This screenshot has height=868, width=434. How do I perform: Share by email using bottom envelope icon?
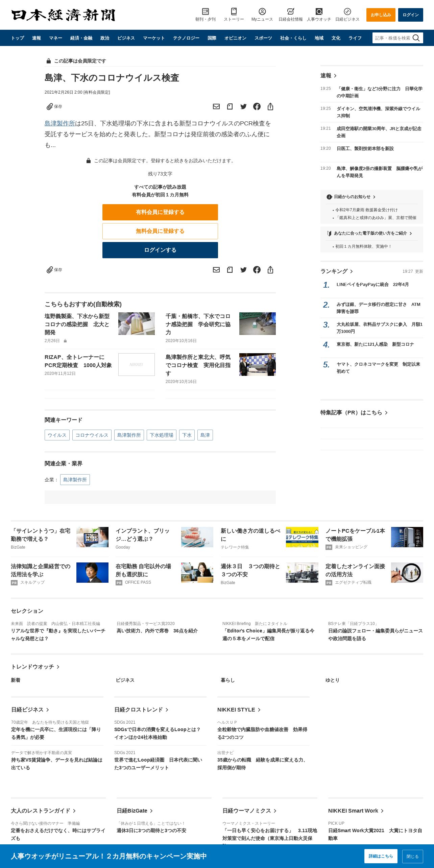pyautogui.click(x=216, y=270)
